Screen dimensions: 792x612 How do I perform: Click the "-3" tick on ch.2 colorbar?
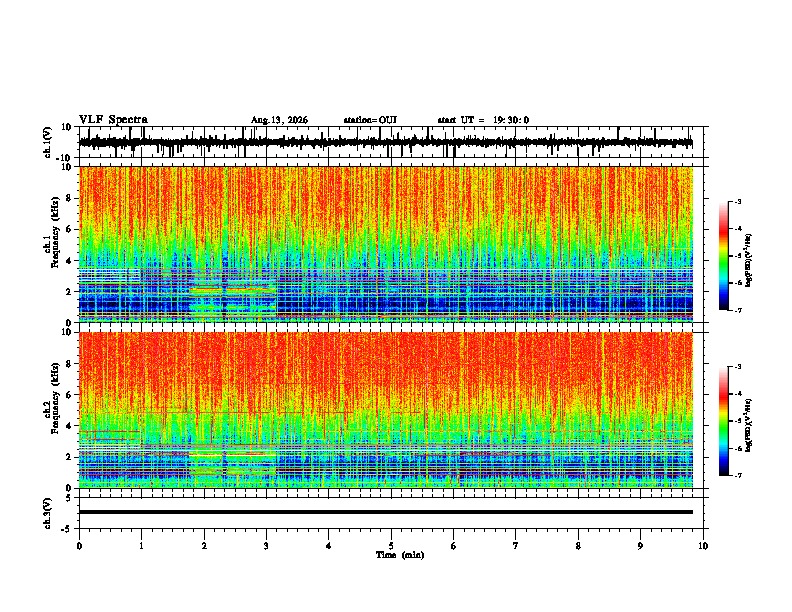click(x=738, y=367)
